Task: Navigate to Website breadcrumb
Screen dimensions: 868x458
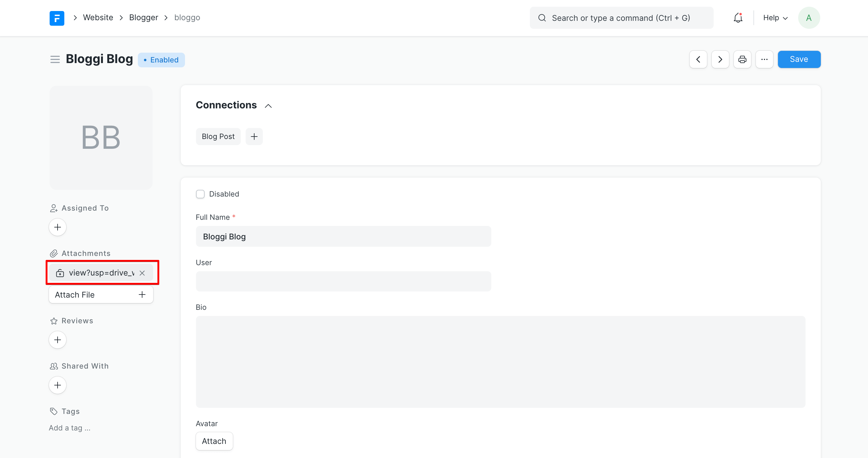Action: 98,17
